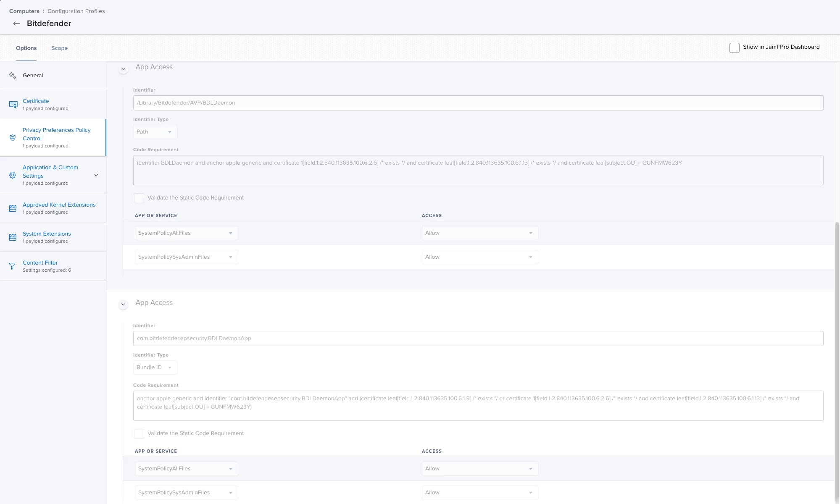
Task: Open the Path identifier type dropdown
Action: pyautogui.click(x=155, y=132)
